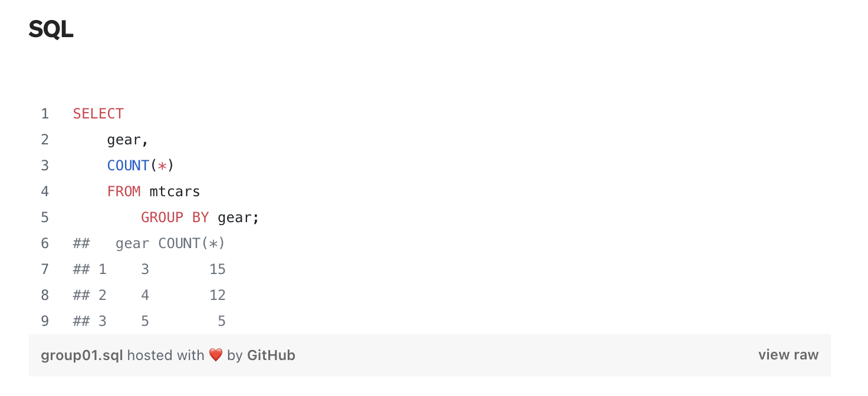This screenshot has height=396, width=868.
Task: Follow the GitHub link in the gist footer
Action: 271,355
